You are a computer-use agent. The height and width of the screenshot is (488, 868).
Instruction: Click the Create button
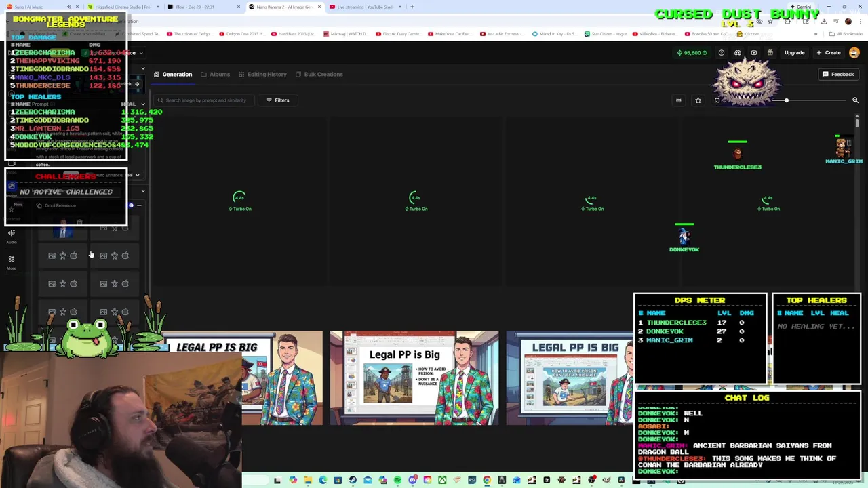point(829,52)
